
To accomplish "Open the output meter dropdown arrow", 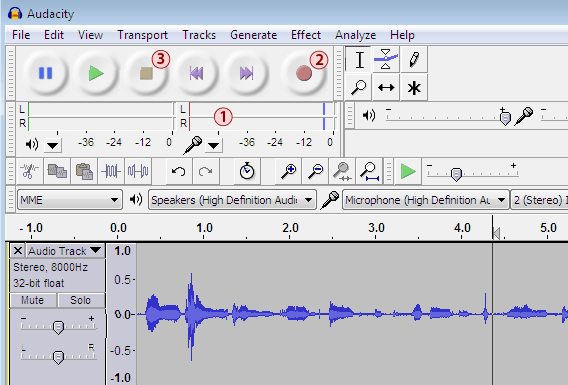I will click(53, 146).
